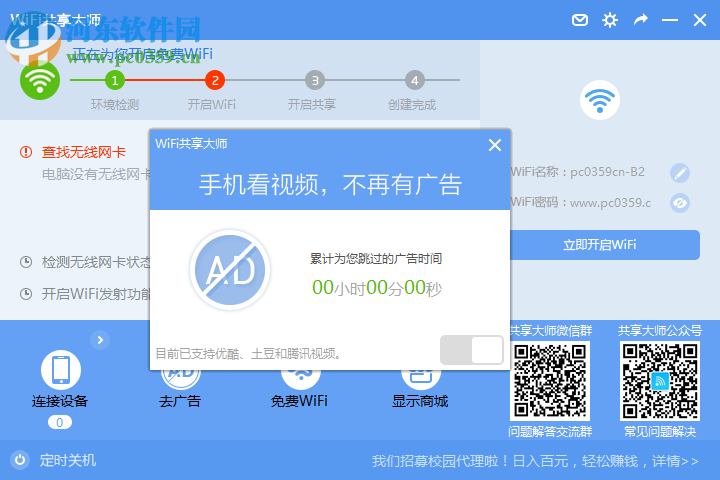Click WiFi密码 field value
This screenshot has height=480, width=720.
[610, 203]
